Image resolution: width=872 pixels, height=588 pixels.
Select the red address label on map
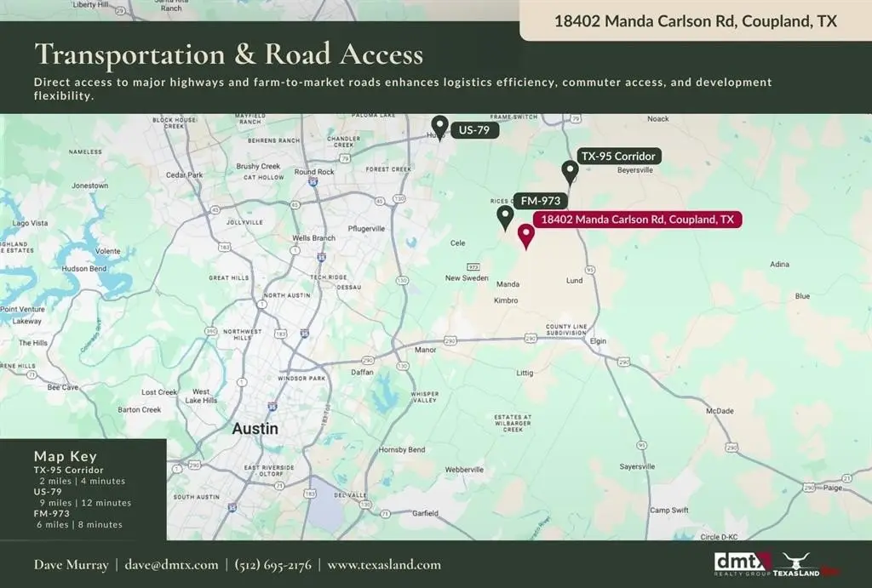pos(638,220)
